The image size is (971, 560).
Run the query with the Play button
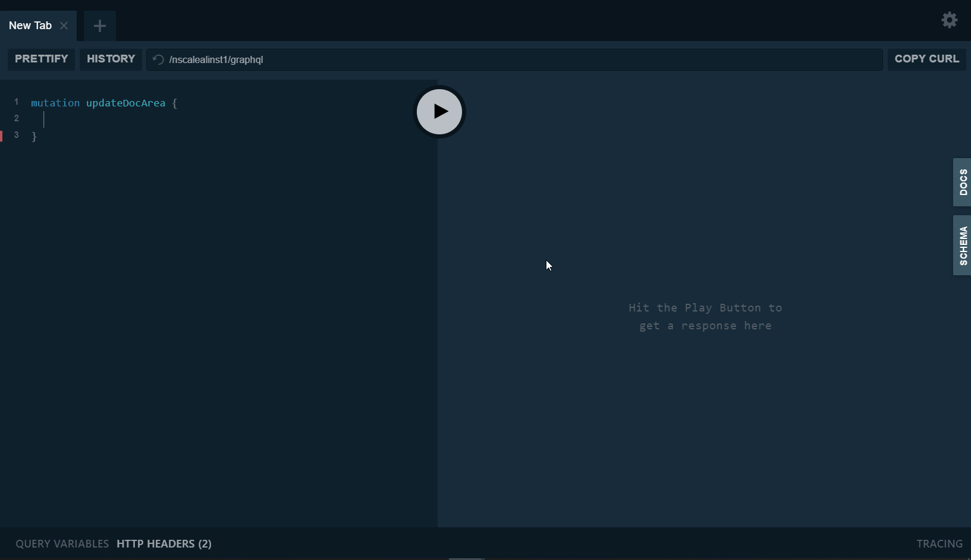[x=439, y=111]
